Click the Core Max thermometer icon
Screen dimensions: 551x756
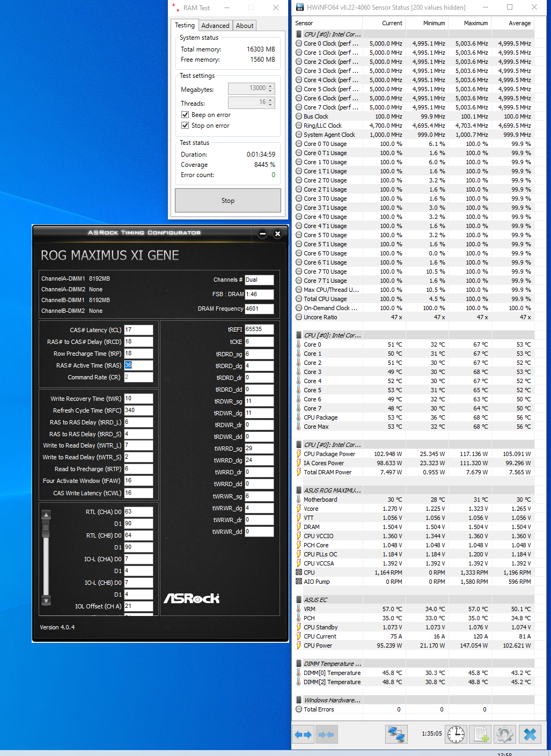pyautogui.click(x=299, y=427)
